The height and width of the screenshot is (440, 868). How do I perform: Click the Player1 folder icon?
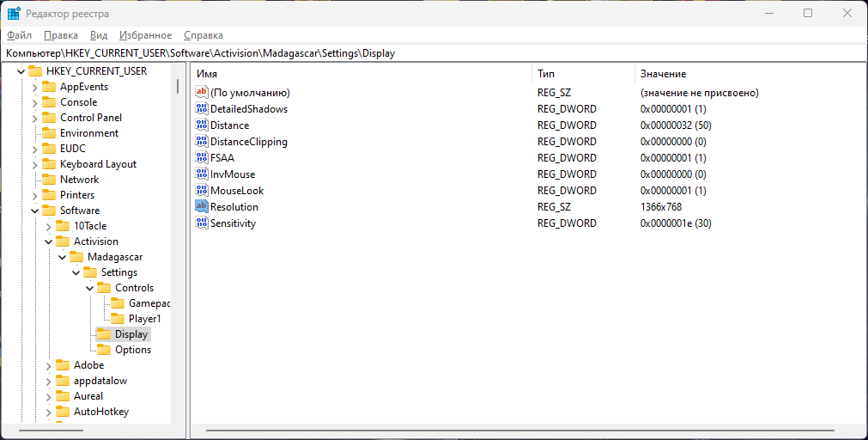[x=118, y=319]
